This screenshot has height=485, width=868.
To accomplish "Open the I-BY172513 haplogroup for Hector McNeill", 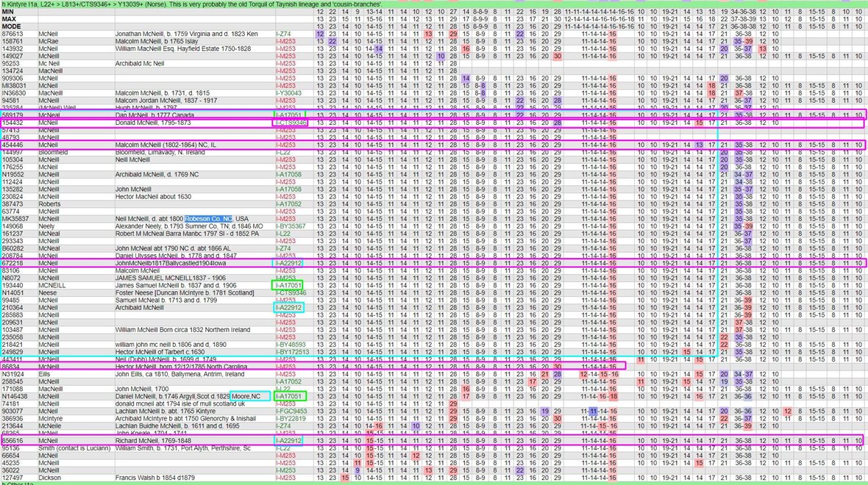I will click(292, 352).
